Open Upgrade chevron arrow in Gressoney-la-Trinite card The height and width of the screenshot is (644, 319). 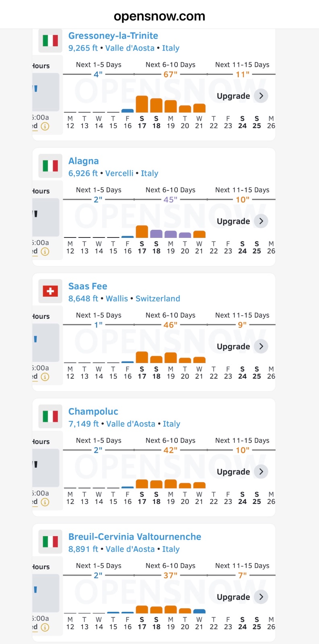pyautogui.click(x=261, y=96)
